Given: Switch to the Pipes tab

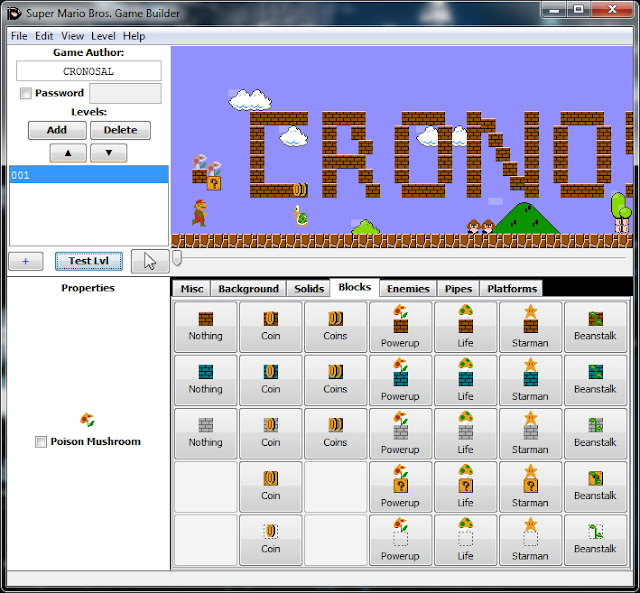Looking at the screenshot, I should click(458, 289).
